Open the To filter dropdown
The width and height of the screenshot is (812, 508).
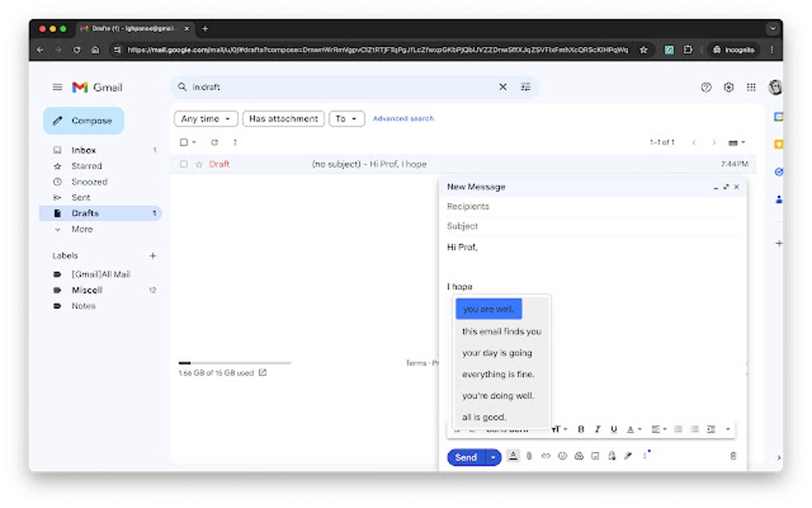[346, 118]
